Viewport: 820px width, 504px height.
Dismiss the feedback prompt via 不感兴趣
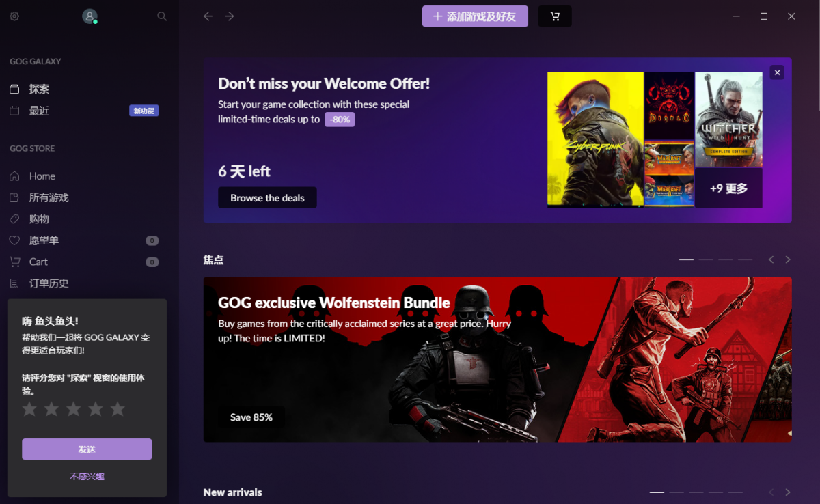click(87, 476)
